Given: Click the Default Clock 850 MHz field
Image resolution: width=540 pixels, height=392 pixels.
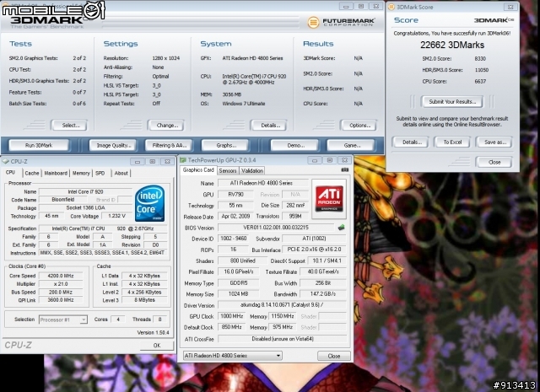Looking at the screenshot, I should [x=232, y=327].
